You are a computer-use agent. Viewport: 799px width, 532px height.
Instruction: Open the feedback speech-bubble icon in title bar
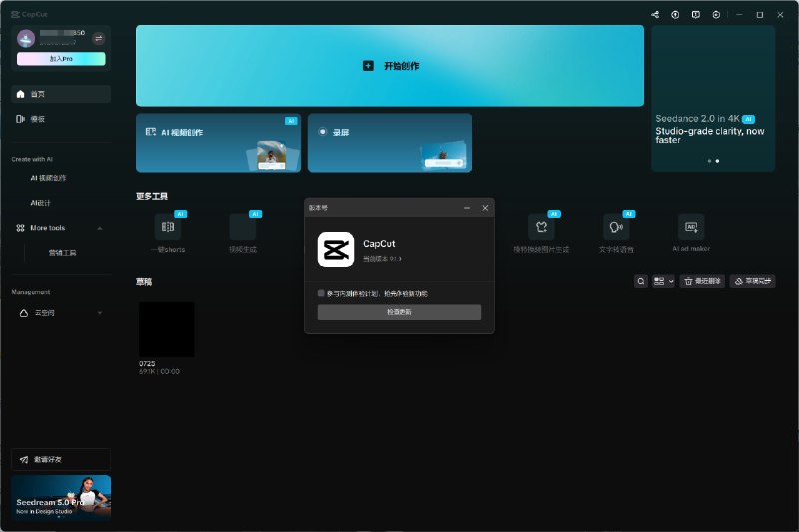tap(695, 15)
